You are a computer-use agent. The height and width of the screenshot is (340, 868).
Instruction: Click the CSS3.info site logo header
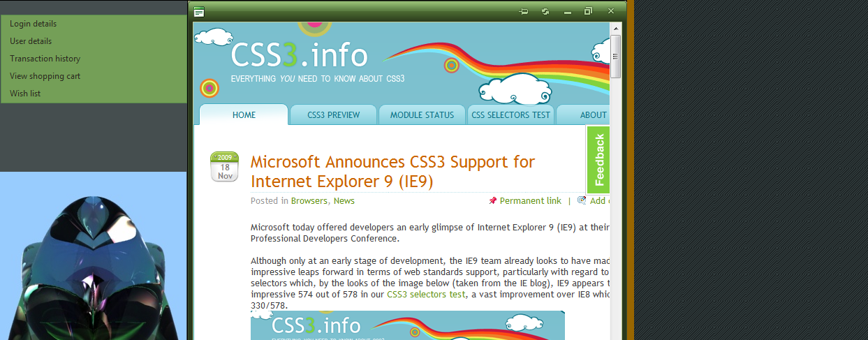click(300, 56)
